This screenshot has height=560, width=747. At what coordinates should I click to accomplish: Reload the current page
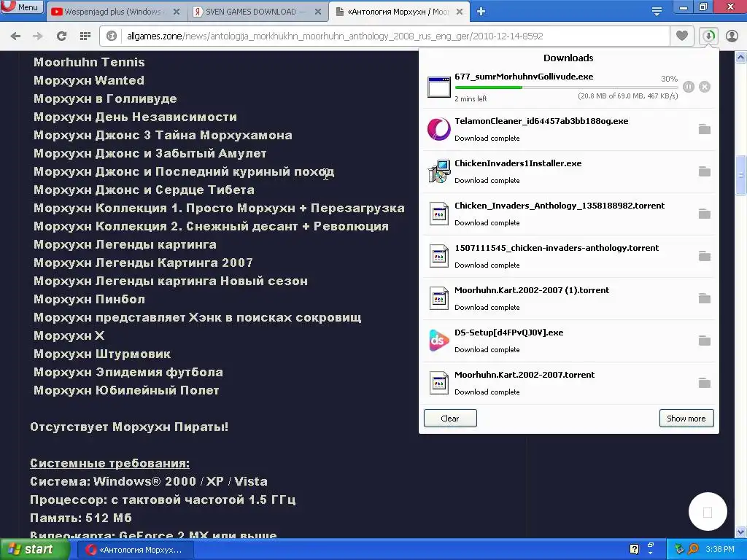(x=61, y=36)
